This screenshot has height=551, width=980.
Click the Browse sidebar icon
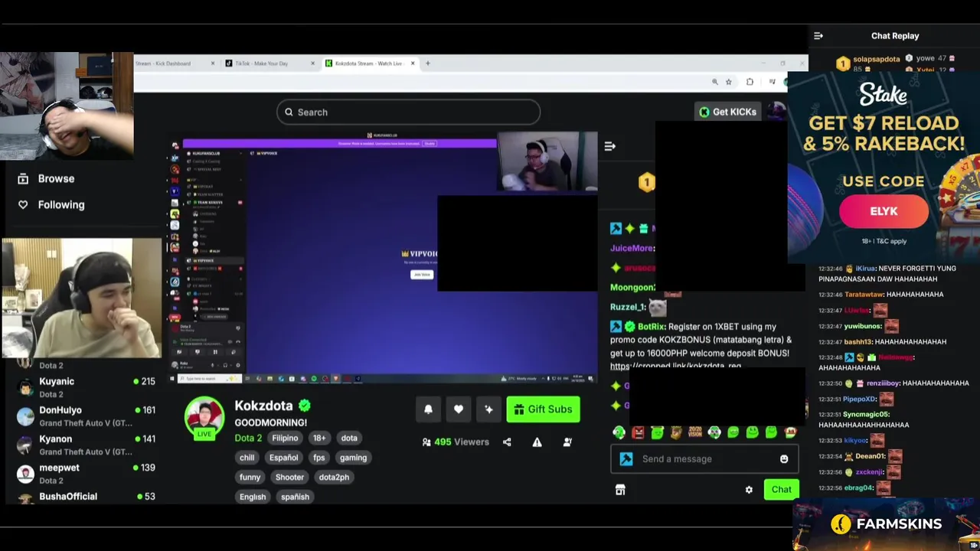[x=23, y=178]
